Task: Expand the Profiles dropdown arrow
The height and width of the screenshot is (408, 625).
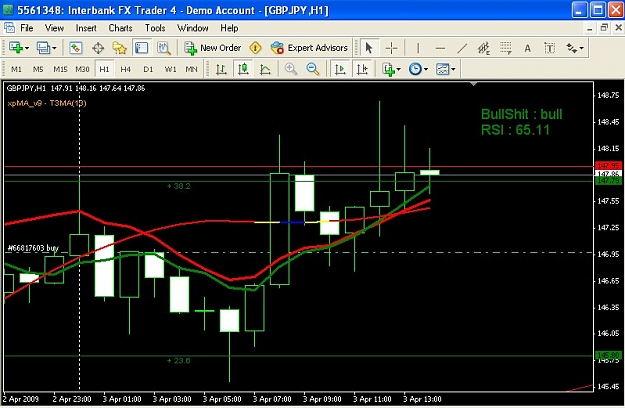Action: [55, 48]
